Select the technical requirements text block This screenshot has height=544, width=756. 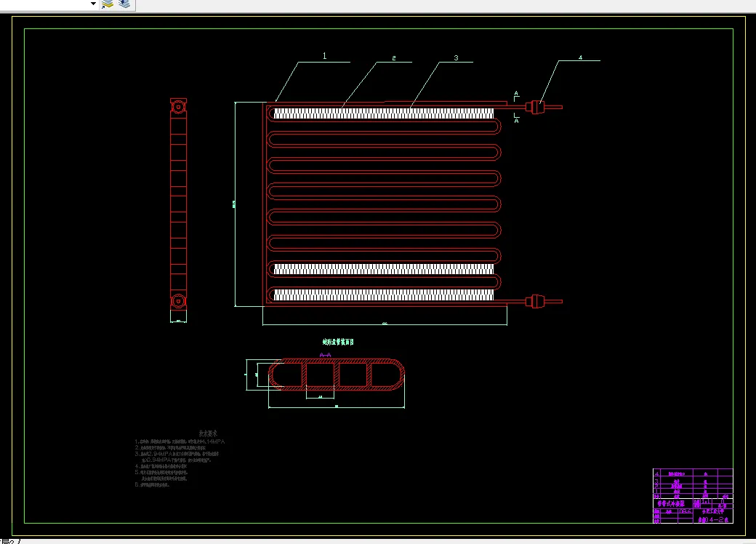(180, 459)
